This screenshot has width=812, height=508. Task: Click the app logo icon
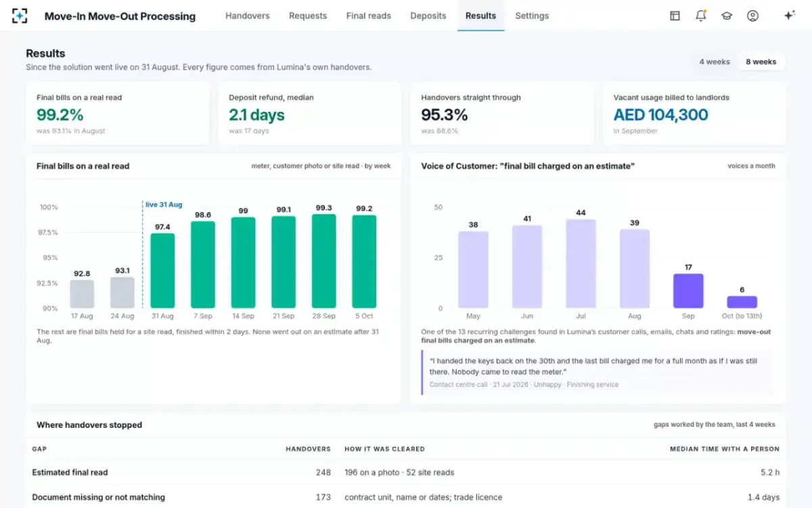point(20,16)
